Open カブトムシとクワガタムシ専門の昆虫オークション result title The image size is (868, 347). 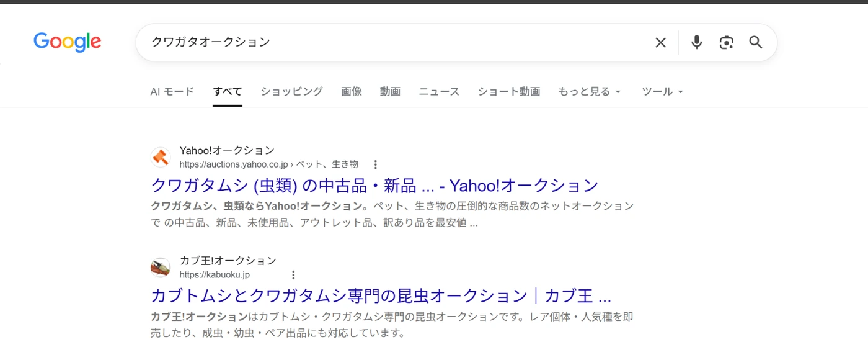pos(381,295)
